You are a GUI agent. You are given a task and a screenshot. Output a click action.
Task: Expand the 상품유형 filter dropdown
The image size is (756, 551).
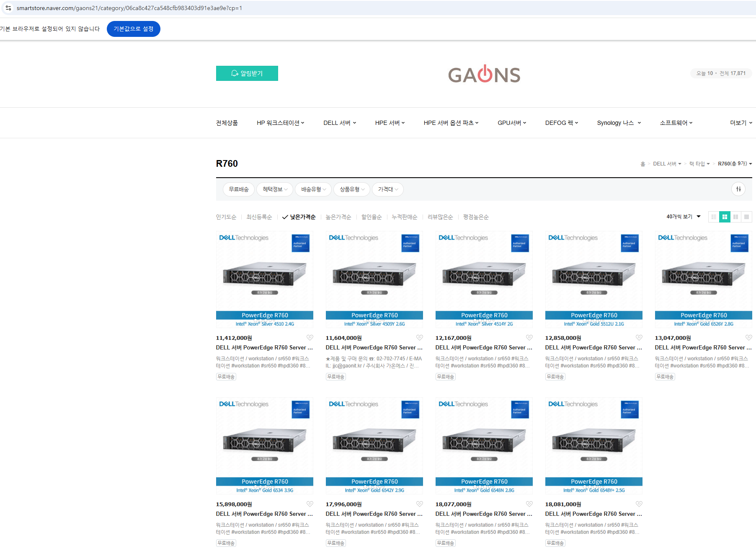(352, 189)
